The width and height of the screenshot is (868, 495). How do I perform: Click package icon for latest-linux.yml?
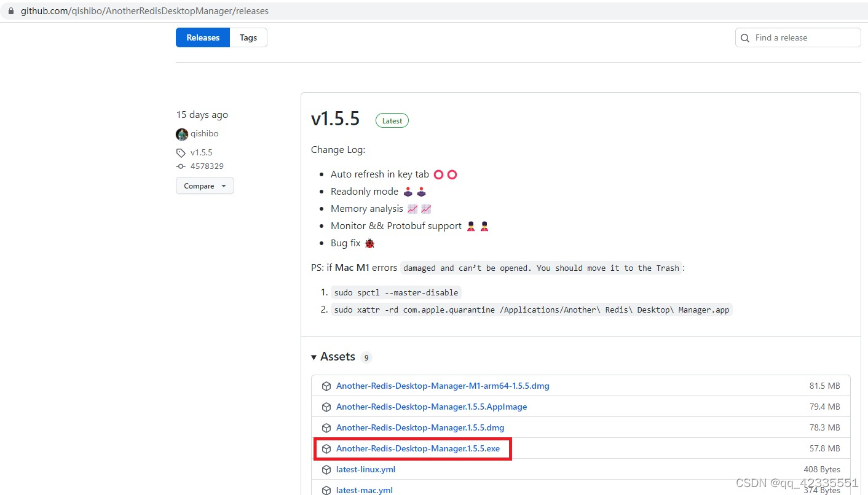click(x=326, y=470)
